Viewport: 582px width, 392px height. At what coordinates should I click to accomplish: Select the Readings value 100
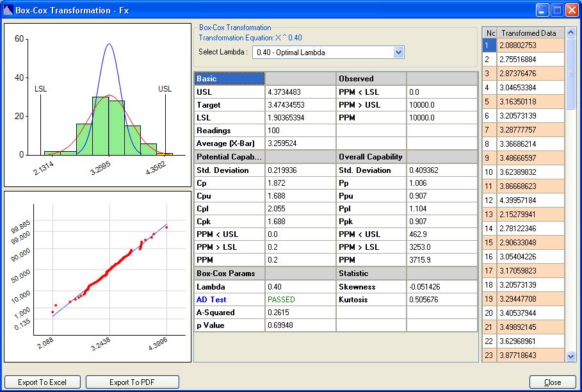[300, 131]
